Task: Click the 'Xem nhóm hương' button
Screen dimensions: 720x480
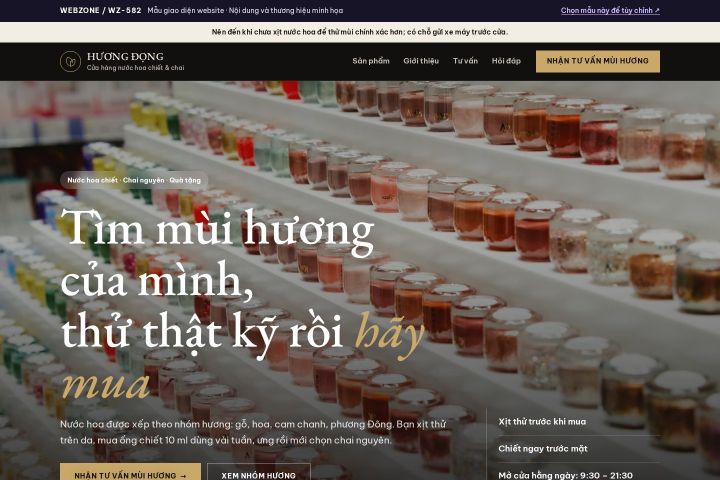Action: [x=259, y=472]
